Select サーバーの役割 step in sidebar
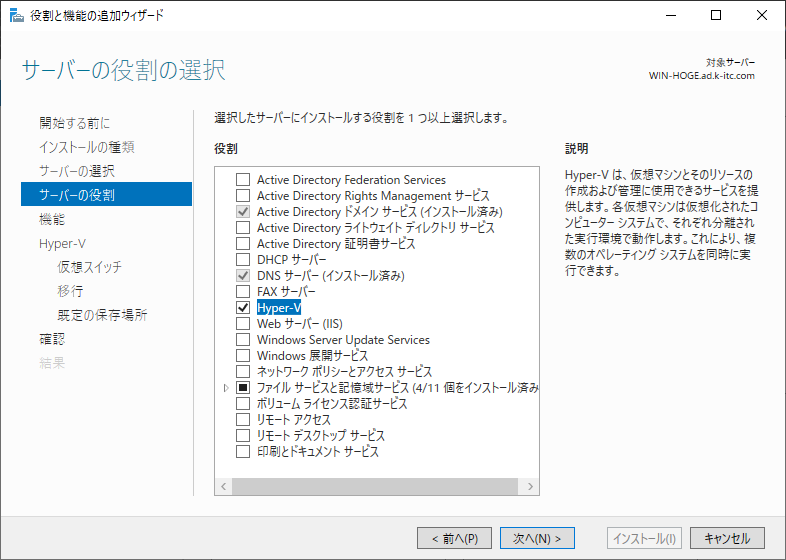 (106, 194)
